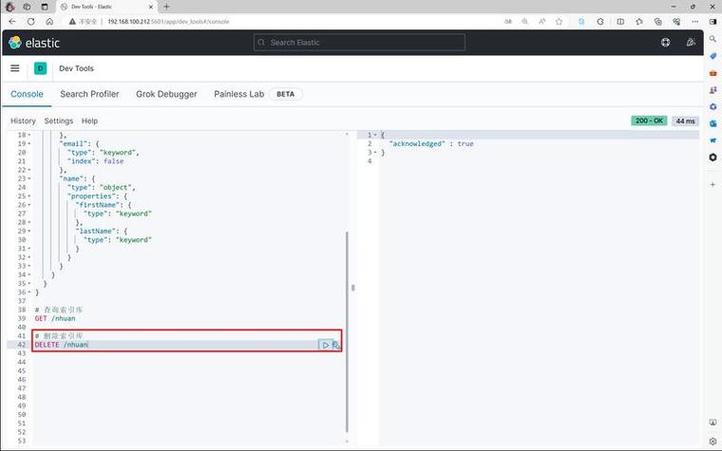
Task: Open the Edge sidebar Outlook icon
Action: pyautogui.click(x=713, y=123)
